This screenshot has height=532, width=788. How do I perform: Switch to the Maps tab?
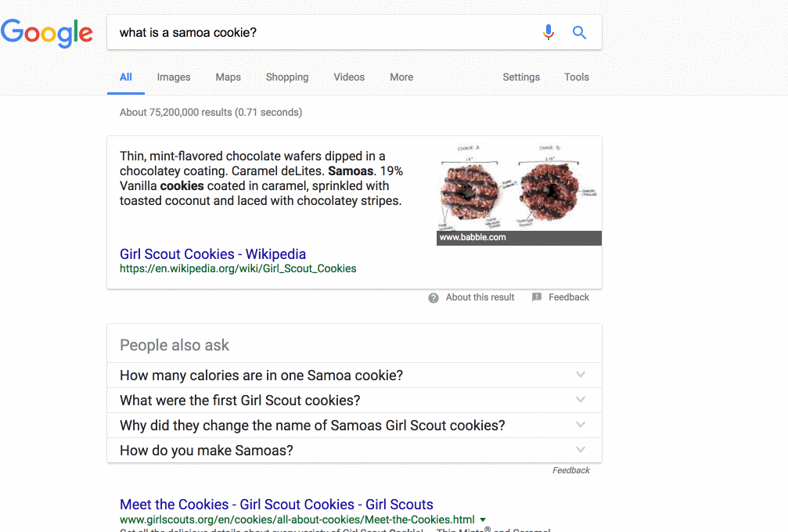click(x=228, y=77)
